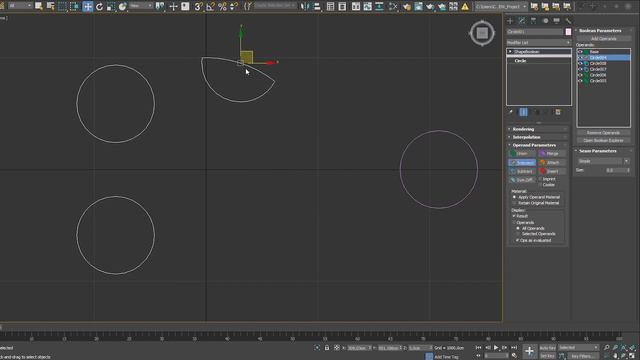The image size is (640, 360).
Task: Activate the Select and Move tool
Action: 88,7
